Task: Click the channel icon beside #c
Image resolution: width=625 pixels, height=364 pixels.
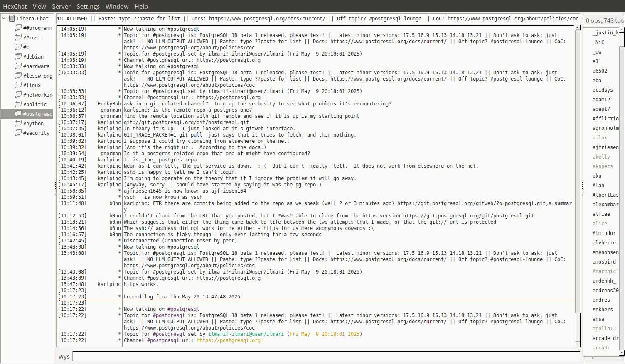Action: (x=18, y=47)
